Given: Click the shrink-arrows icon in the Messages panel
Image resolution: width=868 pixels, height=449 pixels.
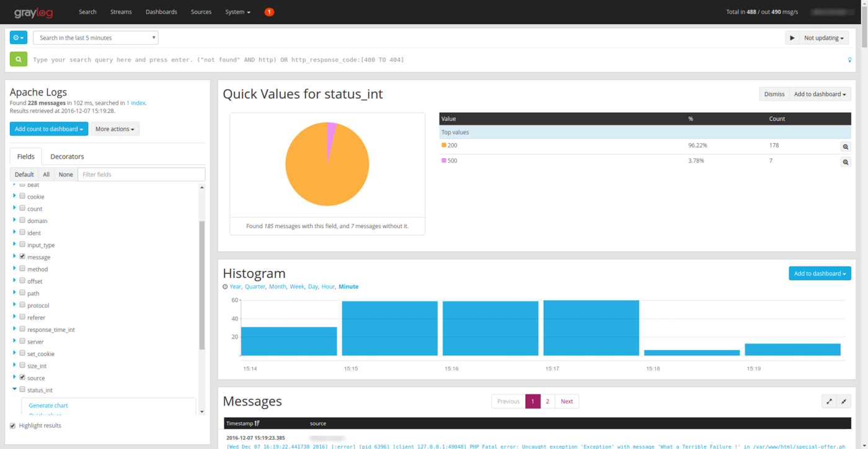Looking at the screenshot, I should point(843,402).
